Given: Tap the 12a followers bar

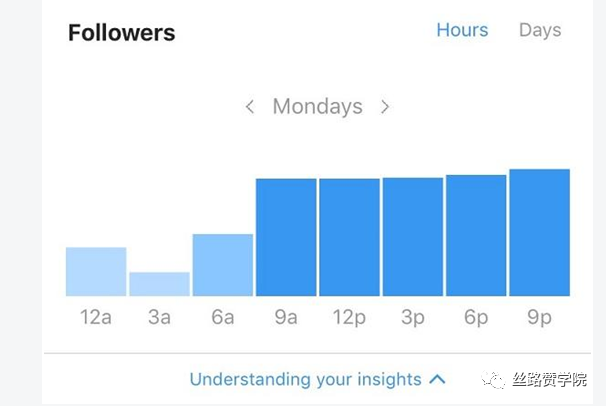Looking at the screenshot, I should [x=96, y=272].
